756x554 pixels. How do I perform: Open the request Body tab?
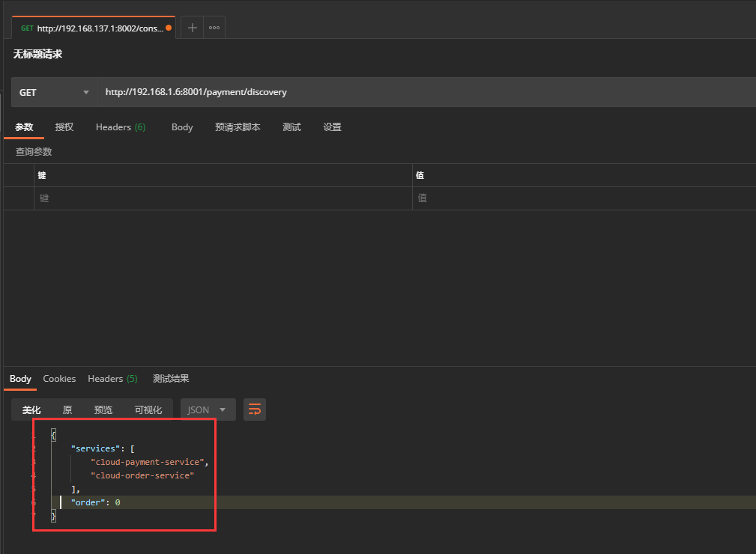click(182, 127)
